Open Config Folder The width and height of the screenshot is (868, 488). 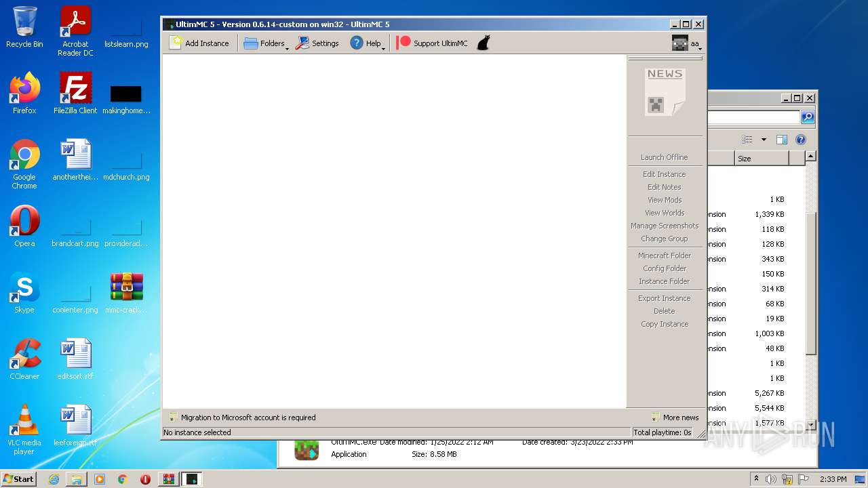665,268
